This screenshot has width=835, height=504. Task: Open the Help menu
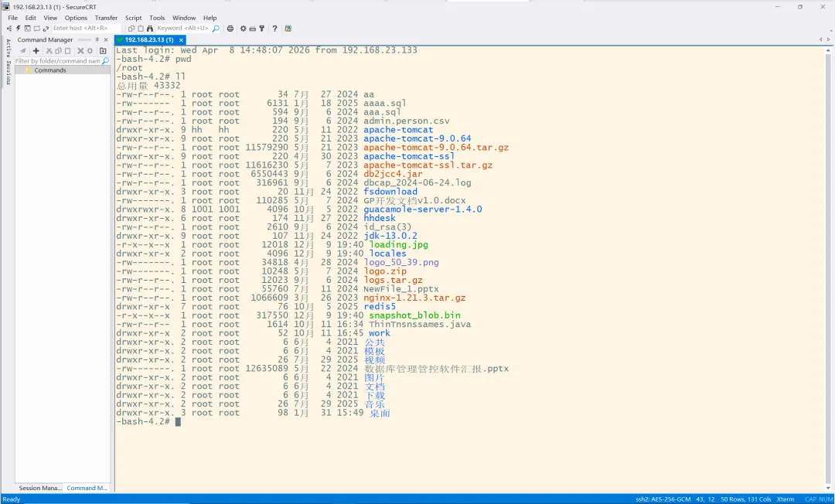point(210,18)
